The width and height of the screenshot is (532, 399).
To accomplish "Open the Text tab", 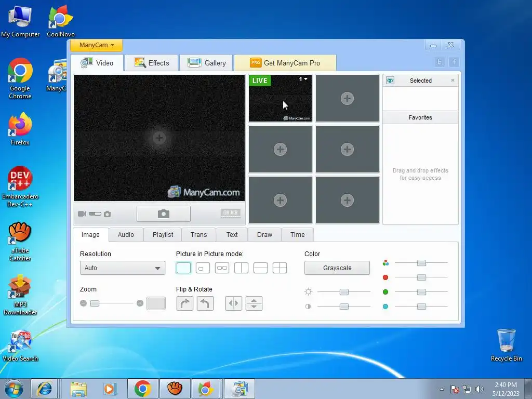I will (232, 235).
